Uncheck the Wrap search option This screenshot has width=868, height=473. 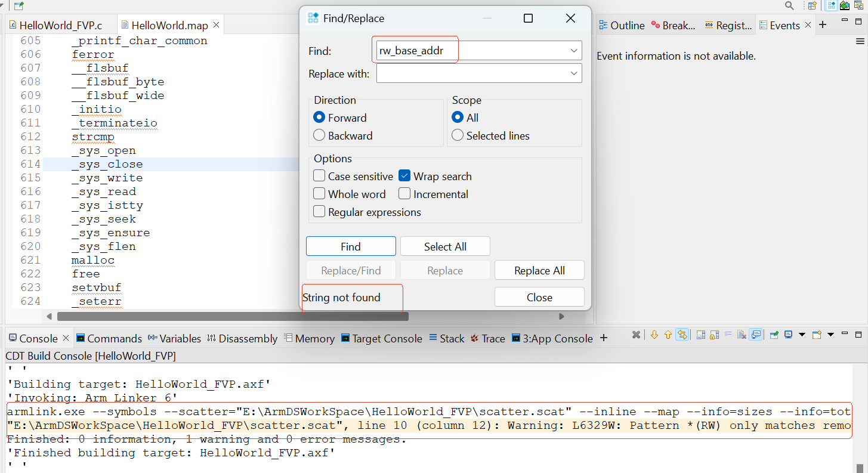click(404, 177)
